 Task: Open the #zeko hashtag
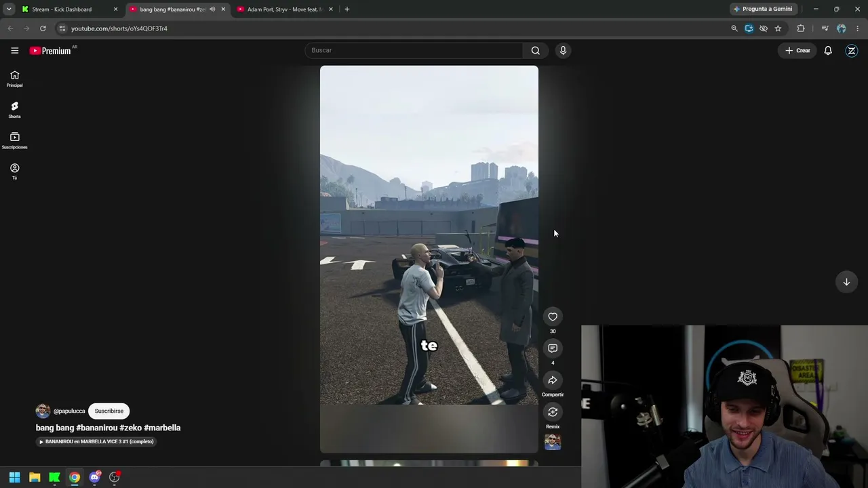[131, 428]
